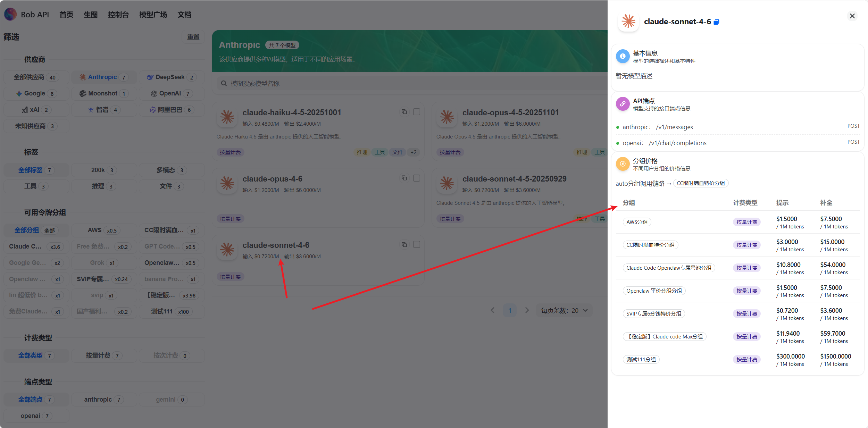This screenshot has width=868, height=428.
Task: Check the claude-opus-4-6 card checkbox
Action: [x=417, y=178]
